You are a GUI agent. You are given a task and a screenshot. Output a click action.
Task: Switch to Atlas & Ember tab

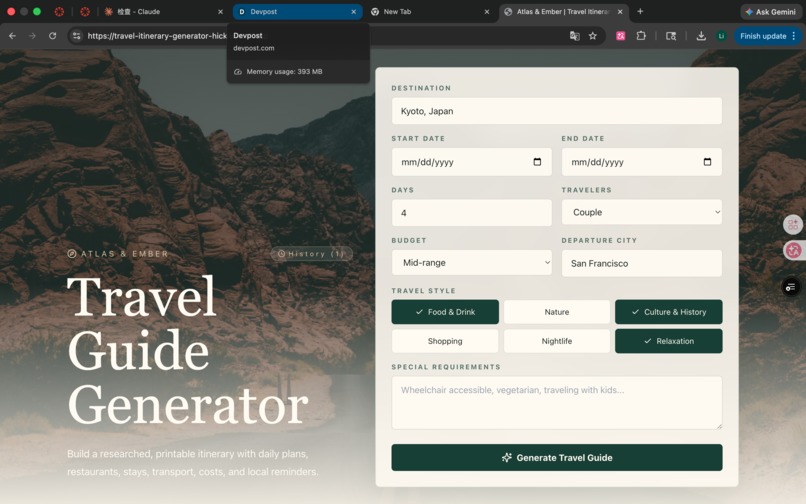[563, 11]
